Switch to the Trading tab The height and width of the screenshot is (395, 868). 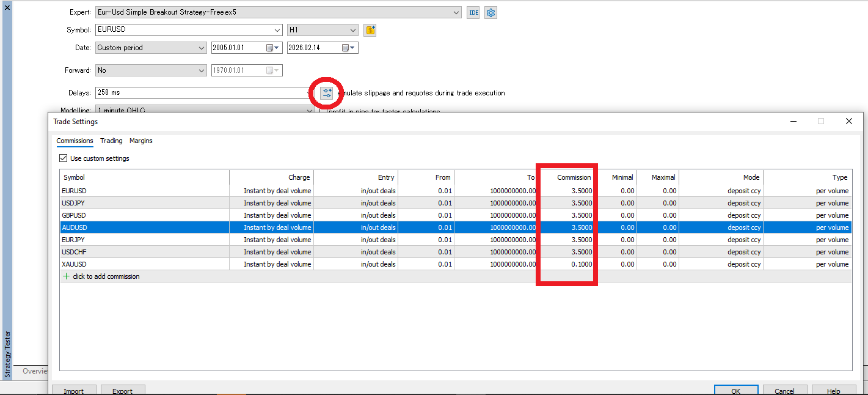pos(111,141)
